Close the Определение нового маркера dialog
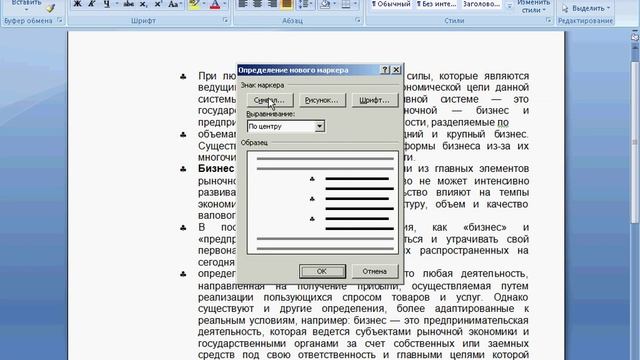This screenshot has width=640, height=360. [396, 70]
